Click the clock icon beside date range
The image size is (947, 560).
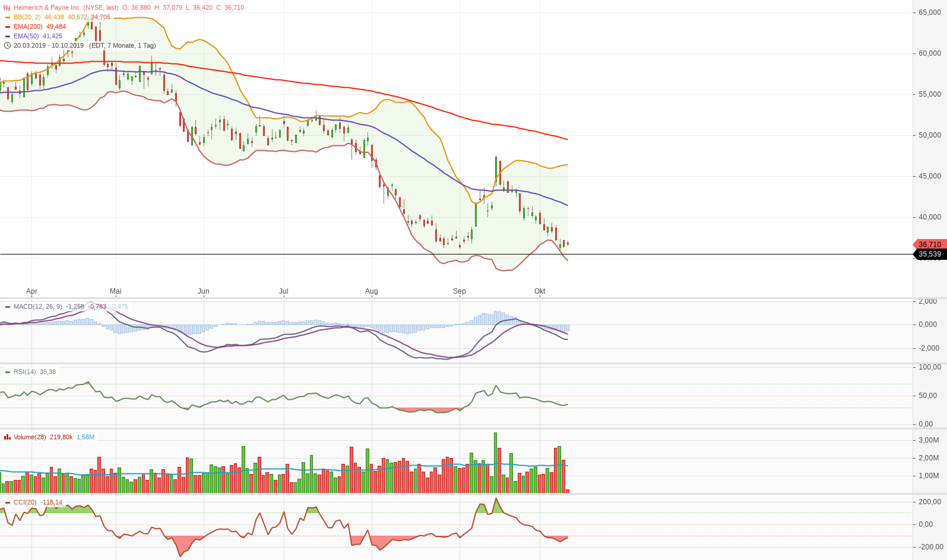pos(7,46)
